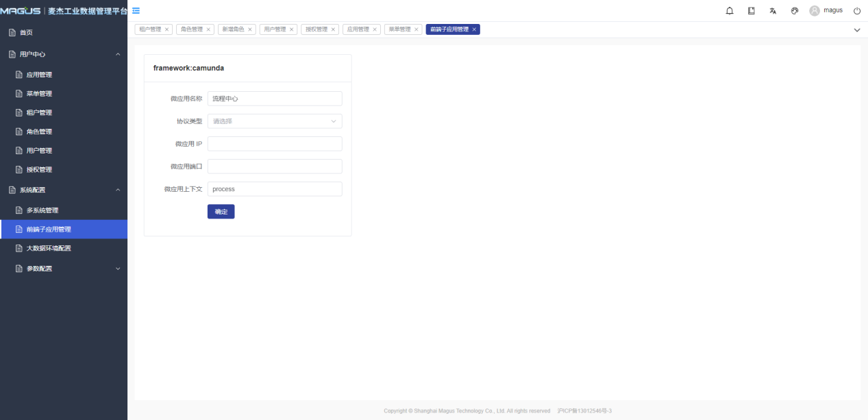868x420 pixels.
Task: Expand the tabs overflow chevron
Action: point(856,30)
